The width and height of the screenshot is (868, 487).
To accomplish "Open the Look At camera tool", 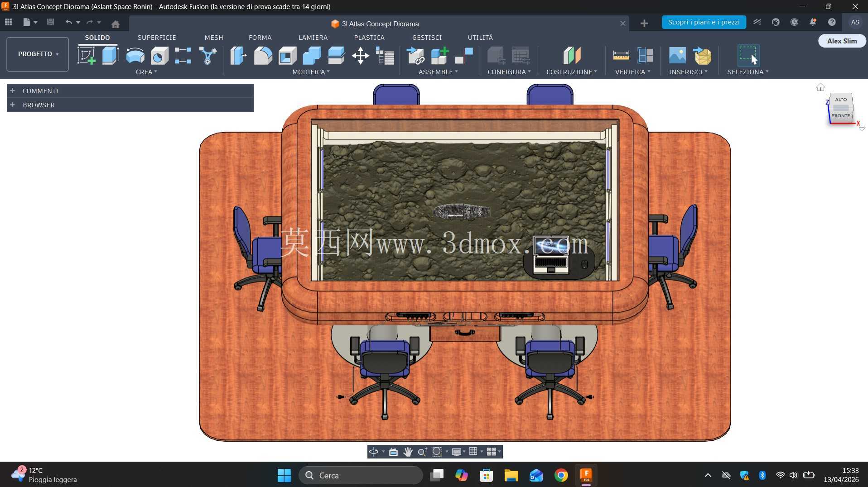I will point(393,452).
